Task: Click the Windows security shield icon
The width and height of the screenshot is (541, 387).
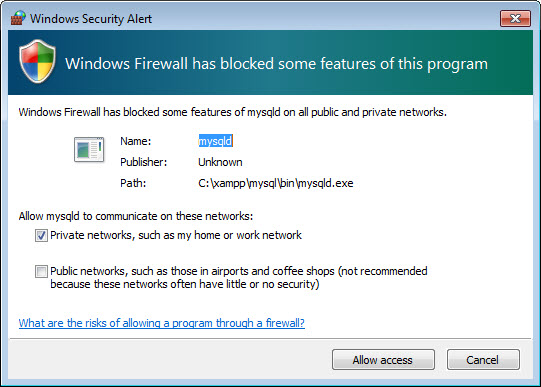Action: coord(37,61)
